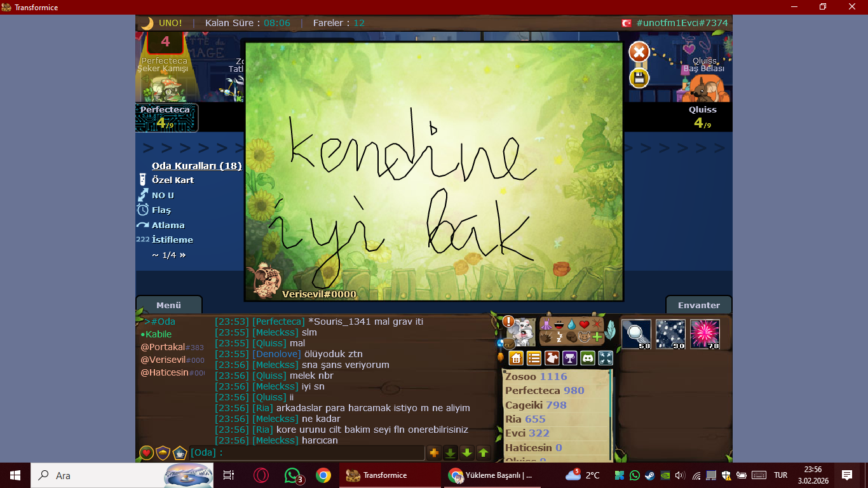This screenshot has height=488, width=868.
Task: Select the smiling mouse face emote
Action: [584, 337]
